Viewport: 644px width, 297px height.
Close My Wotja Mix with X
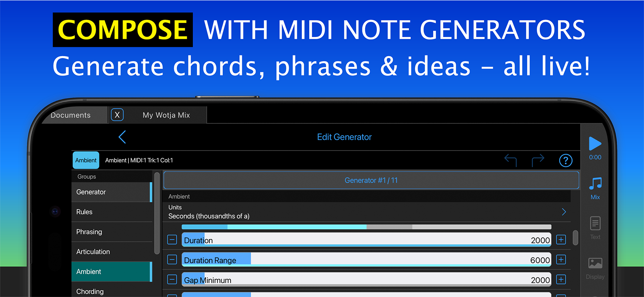[117, 115]
